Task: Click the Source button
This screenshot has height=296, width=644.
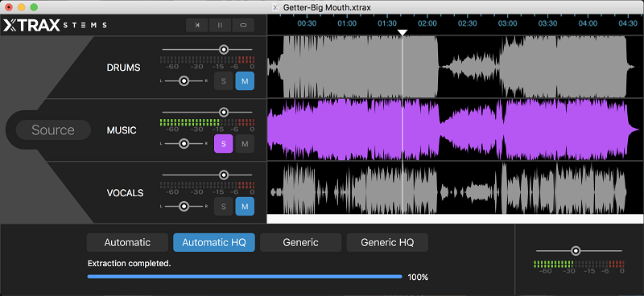Action: click(x=53, y=130)
